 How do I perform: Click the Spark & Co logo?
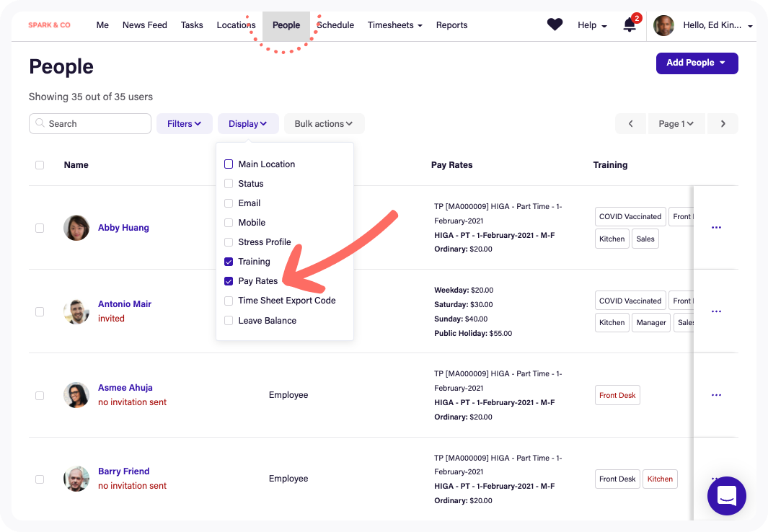(x=50, y=25)
